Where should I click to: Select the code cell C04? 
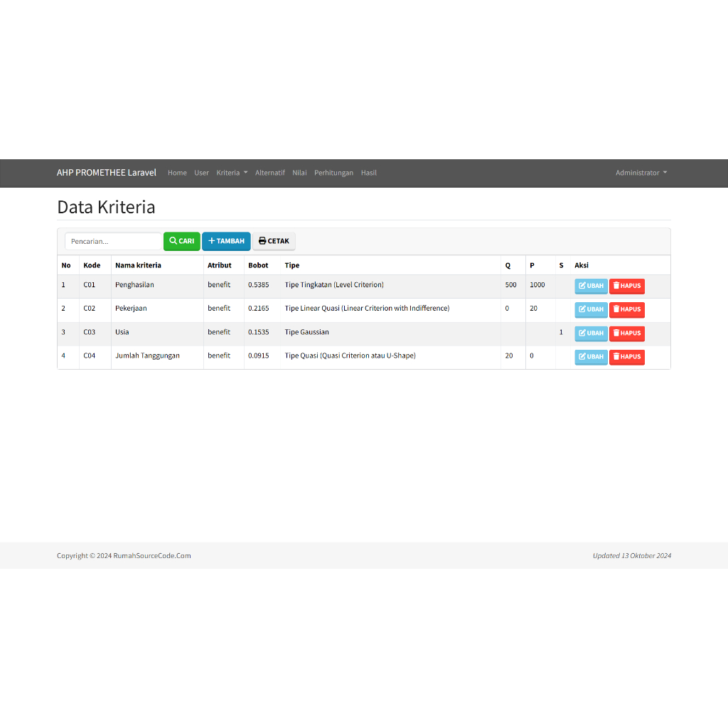tap(89, 356)
